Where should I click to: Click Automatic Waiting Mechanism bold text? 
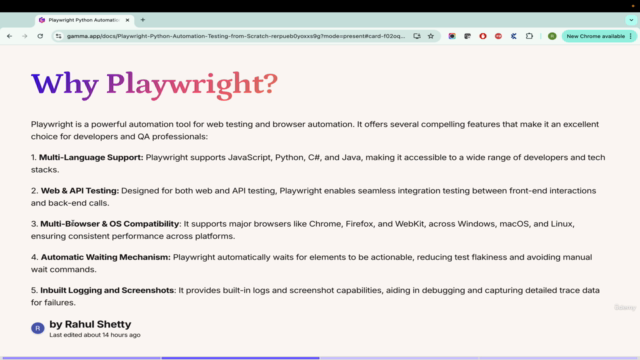tap(106, 257)
